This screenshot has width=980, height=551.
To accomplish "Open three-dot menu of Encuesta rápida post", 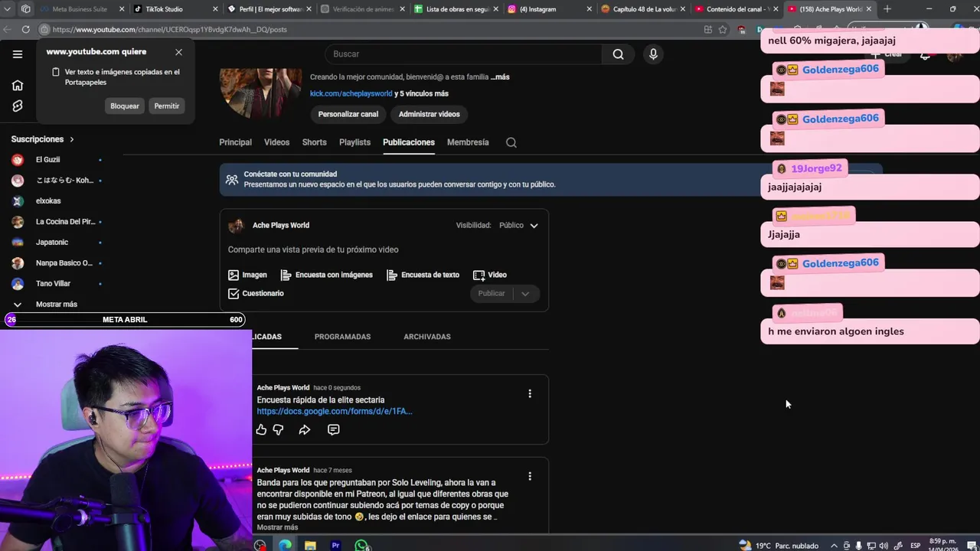I will (530, 393).
